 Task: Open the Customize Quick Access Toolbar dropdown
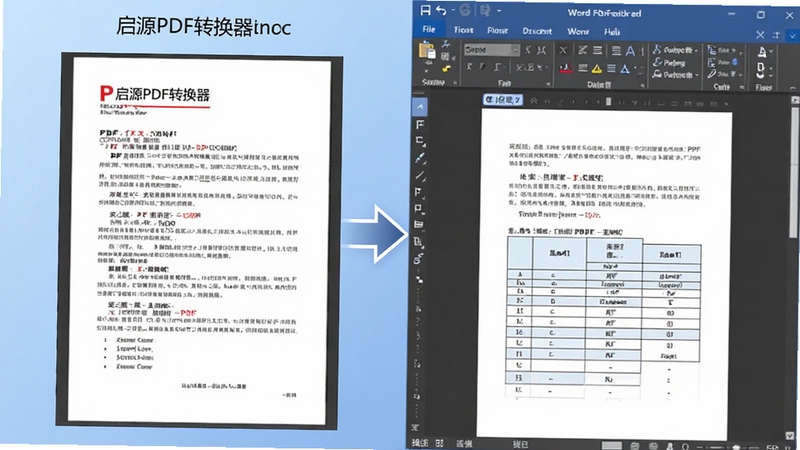[x=498, y=10]
